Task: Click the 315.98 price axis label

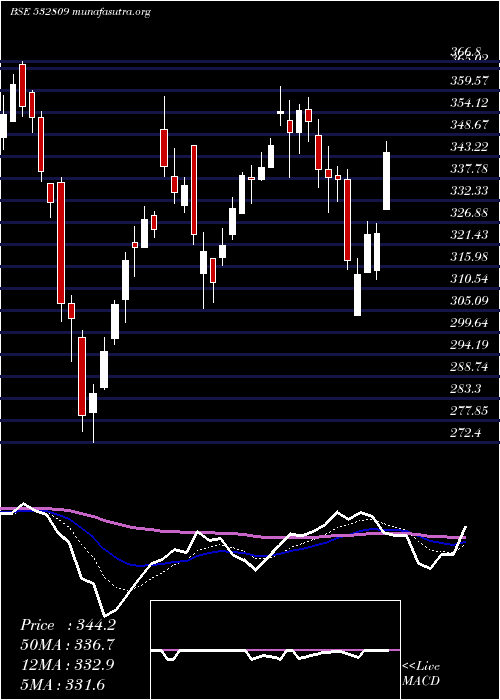Action: coord(469,257)
